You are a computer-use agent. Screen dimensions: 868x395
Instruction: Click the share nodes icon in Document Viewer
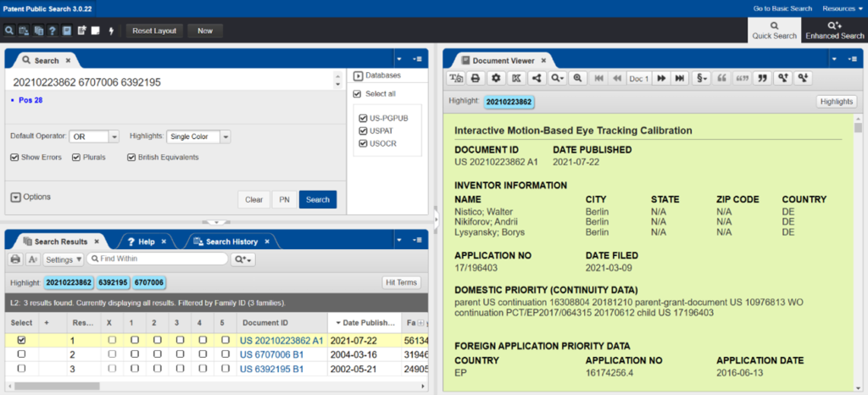pos(536,79)
